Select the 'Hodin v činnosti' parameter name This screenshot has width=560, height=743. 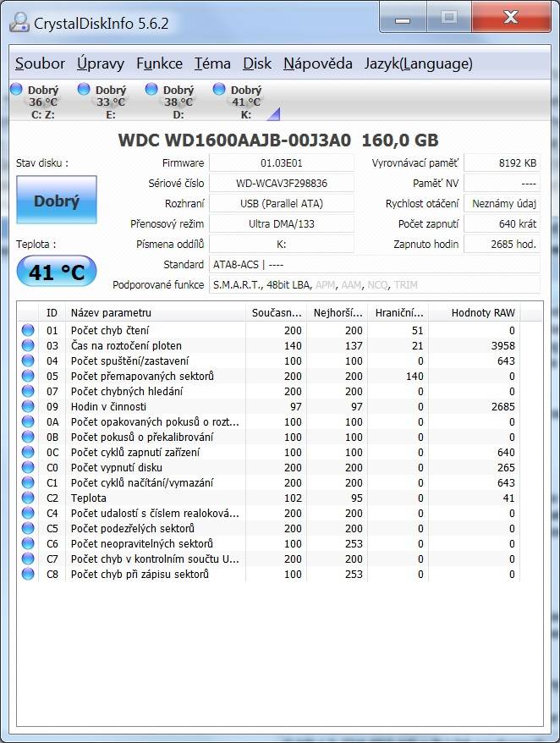(108, 406)
